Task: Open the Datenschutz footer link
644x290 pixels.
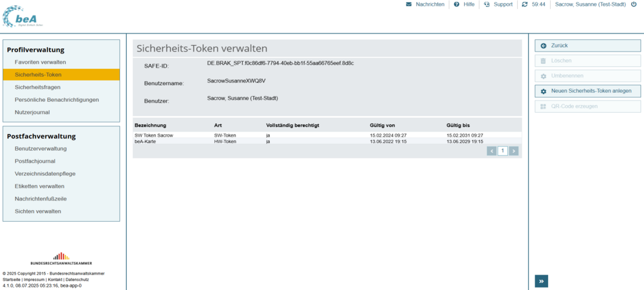Action: coord(77,280)
